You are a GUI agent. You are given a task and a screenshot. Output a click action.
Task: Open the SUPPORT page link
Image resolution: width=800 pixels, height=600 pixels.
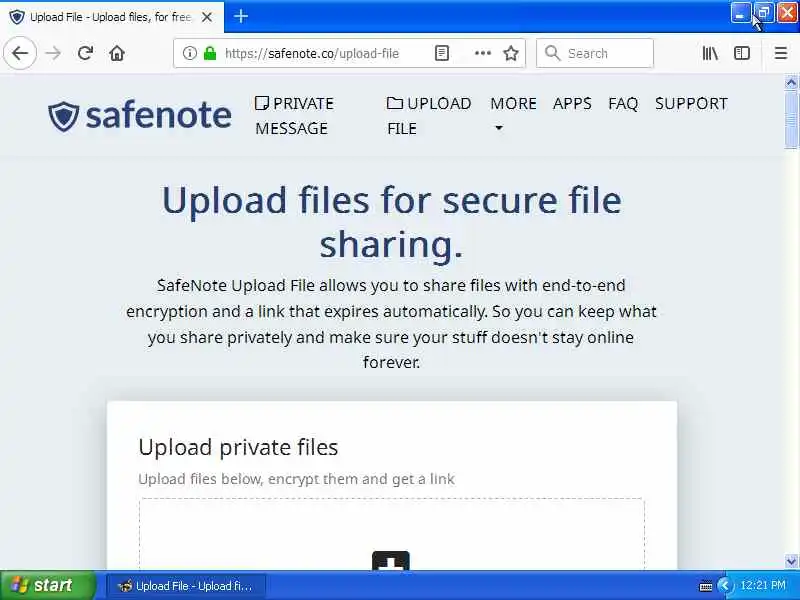click(691, 104)
